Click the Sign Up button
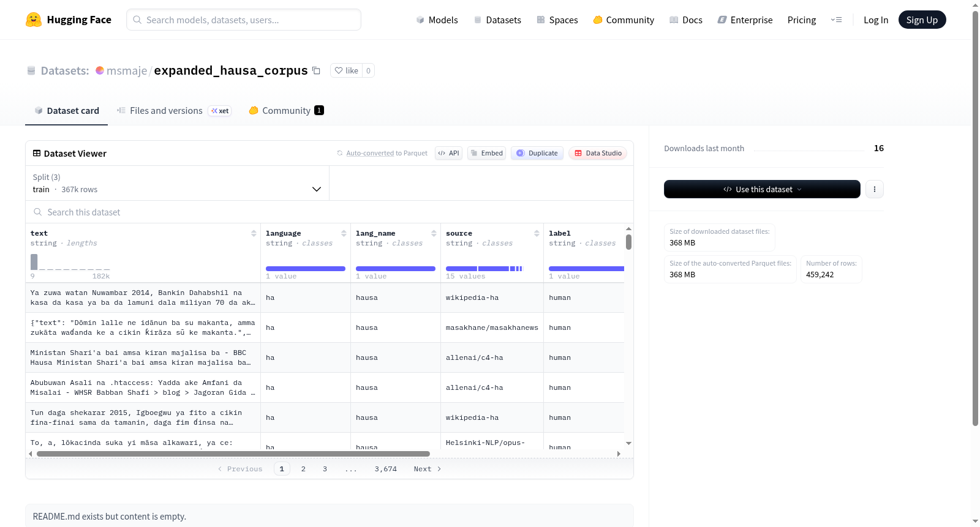 (922, 20)
